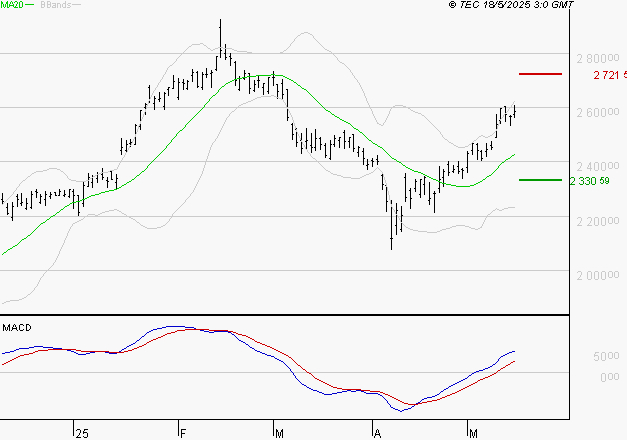
Task: Click the TEC 18/5/2025 copyright timestamp
Action: pos(511,5)
